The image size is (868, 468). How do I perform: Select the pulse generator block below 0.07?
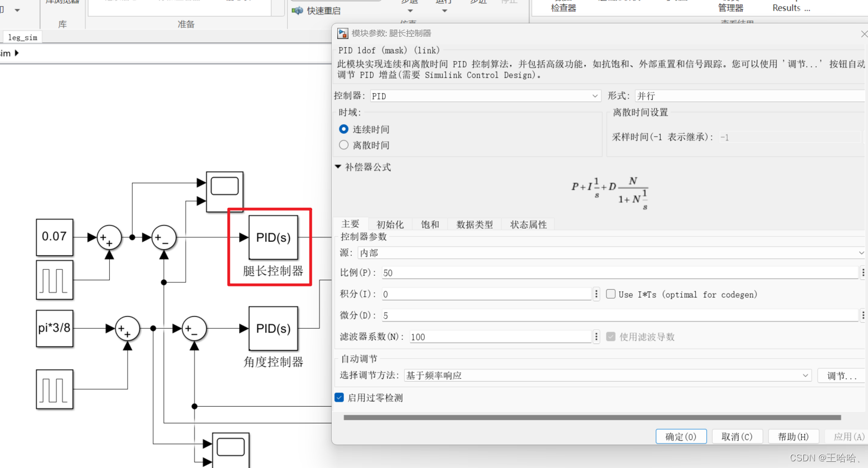(55, 280)
